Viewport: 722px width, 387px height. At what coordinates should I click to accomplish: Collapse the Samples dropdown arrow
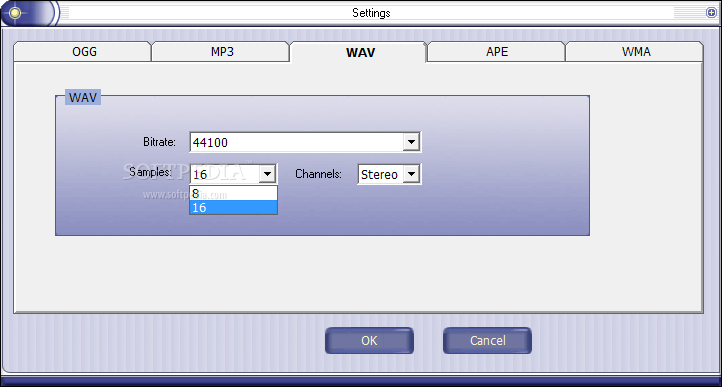(x=268, y=175)
